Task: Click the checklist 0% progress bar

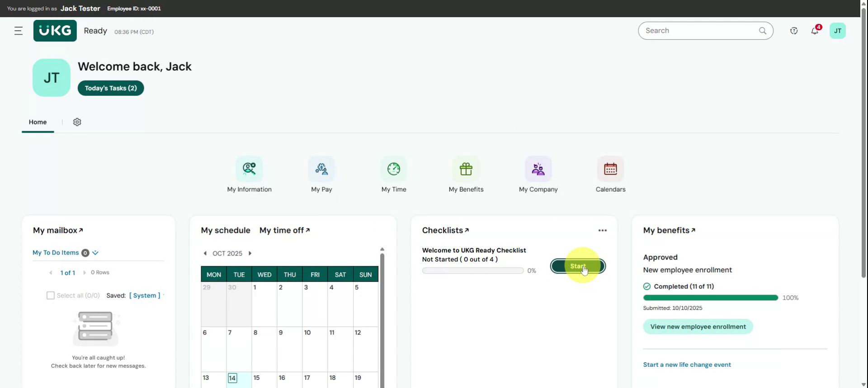Action: tap(473, 270)
